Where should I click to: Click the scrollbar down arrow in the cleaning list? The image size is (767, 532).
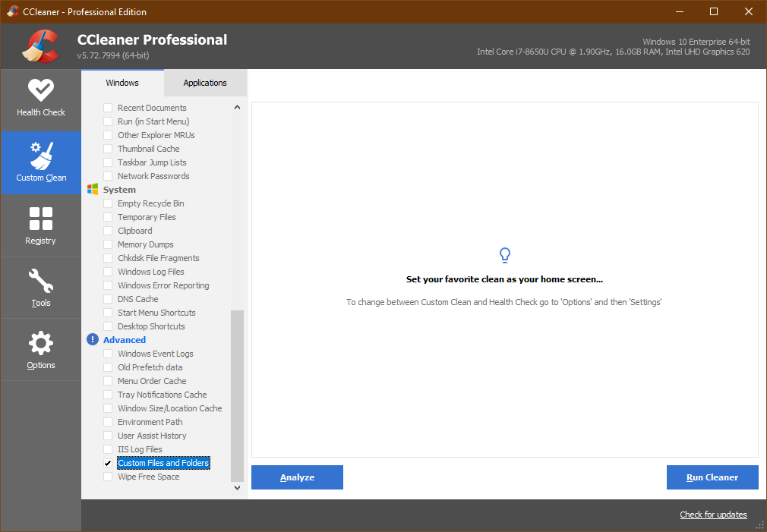coord(237,487)
